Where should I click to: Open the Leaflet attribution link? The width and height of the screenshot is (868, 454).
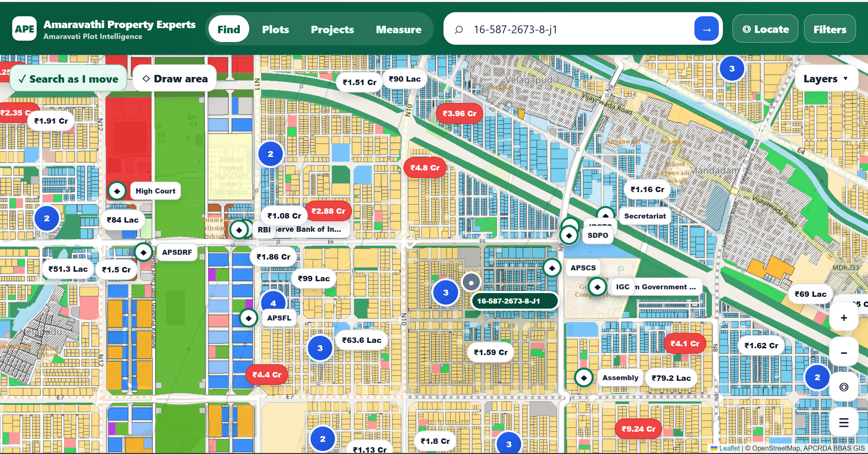coord(729,448)
